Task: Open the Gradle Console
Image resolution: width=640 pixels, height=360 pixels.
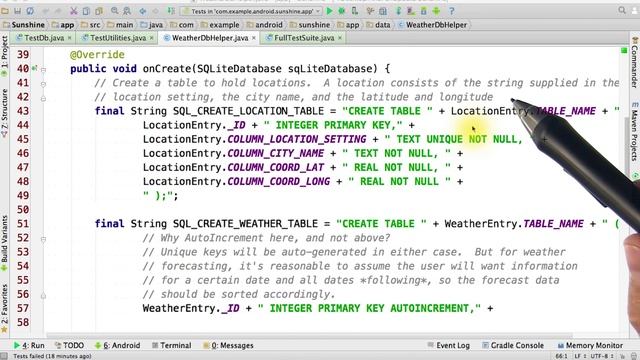Action: coord(513,345)
